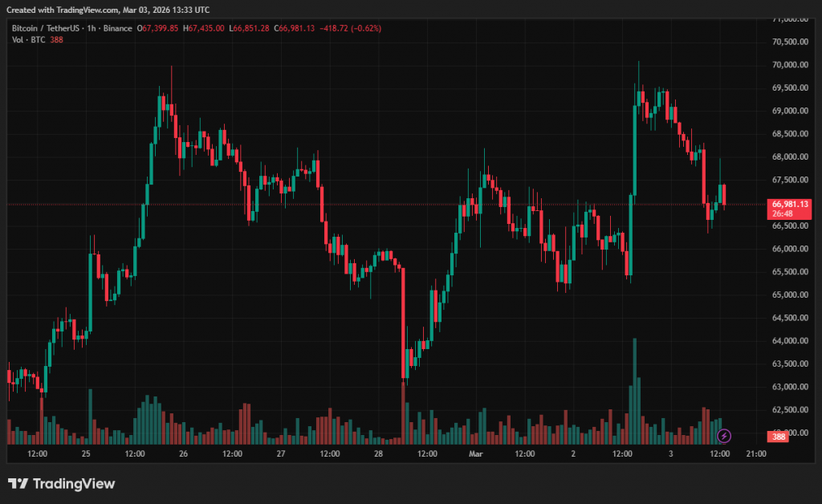Viewport: 822px width, 504px height.
Task: Open the 'Created with TradingView.com' header text
Action: click(108, 10)
